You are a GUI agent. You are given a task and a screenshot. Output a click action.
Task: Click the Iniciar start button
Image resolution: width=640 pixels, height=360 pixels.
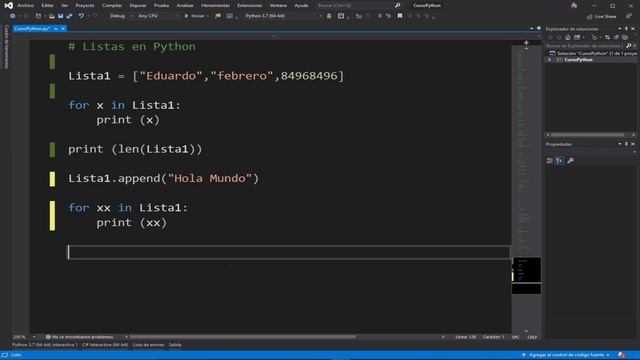pos(194,16)
